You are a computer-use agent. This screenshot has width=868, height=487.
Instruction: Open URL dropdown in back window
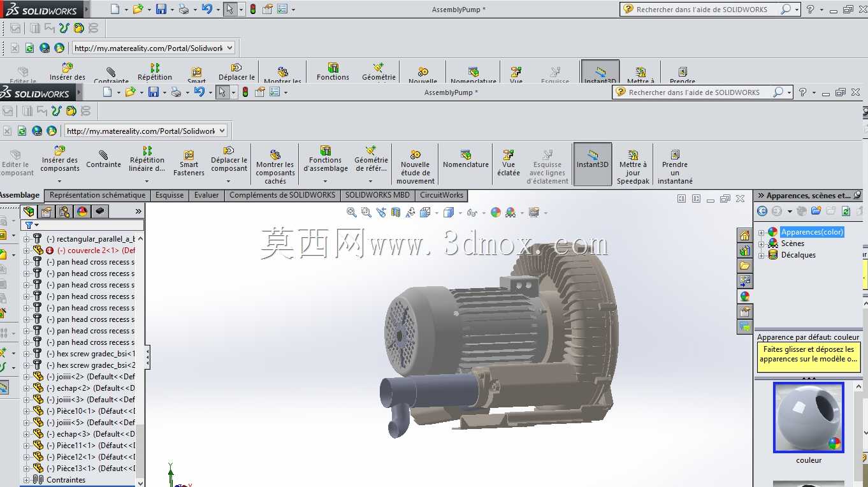click(x=230, y=48)
